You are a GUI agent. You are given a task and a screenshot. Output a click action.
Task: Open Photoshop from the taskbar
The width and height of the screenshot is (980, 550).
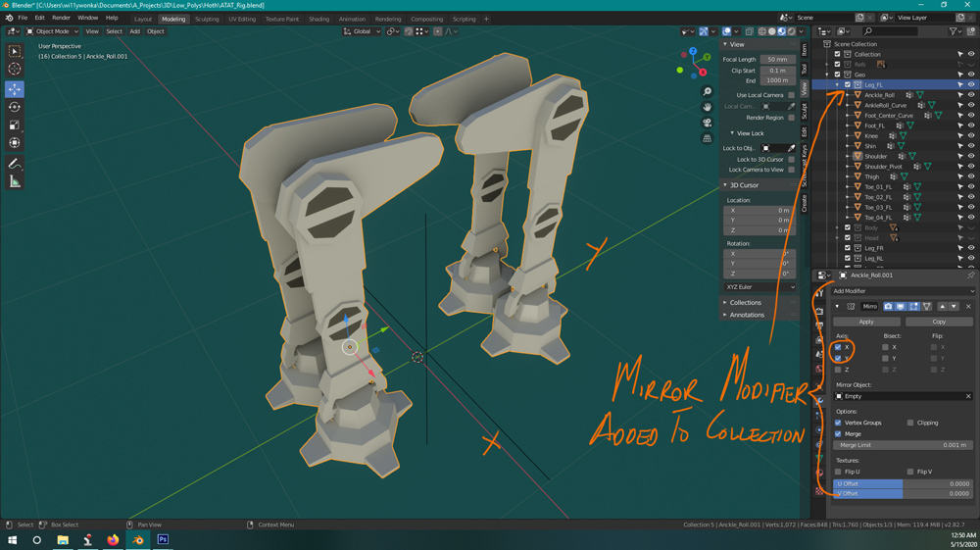tap(163, 539)
